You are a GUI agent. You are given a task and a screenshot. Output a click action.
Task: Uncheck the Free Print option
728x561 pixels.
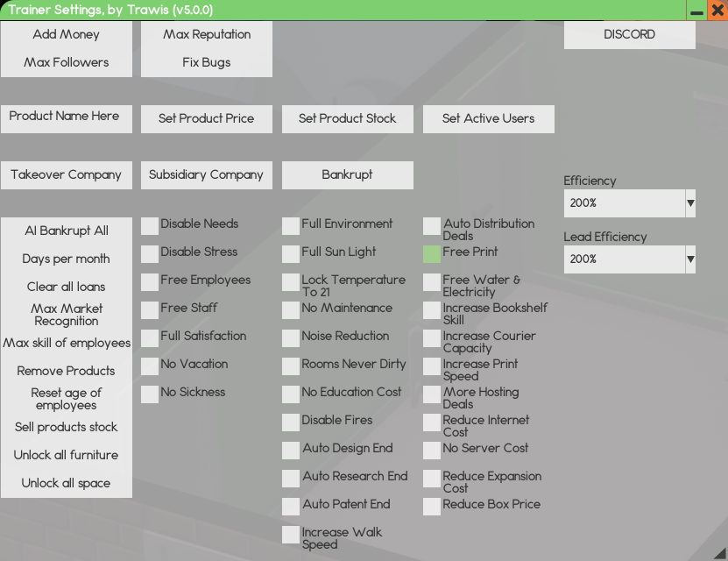[432, 254]
